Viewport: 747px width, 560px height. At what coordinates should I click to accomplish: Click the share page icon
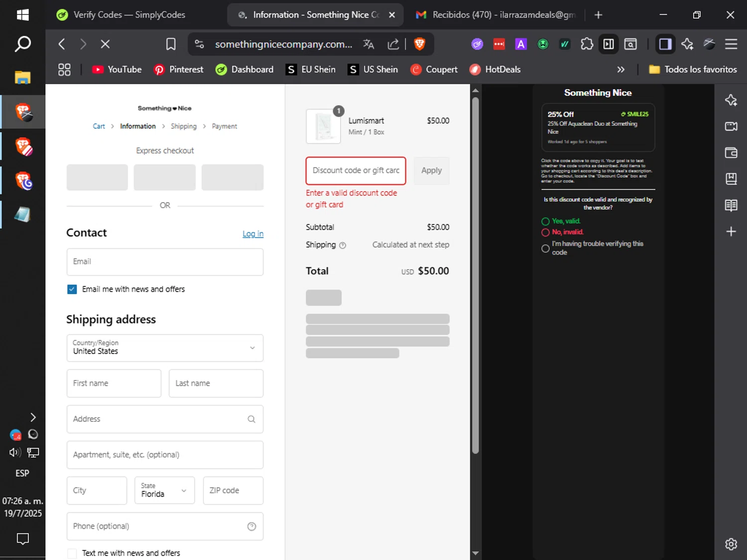393,44
